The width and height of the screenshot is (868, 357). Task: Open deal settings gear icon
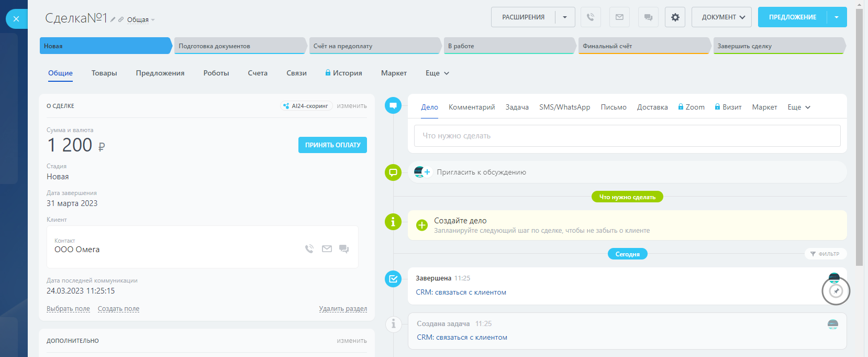tap(675, 17)
